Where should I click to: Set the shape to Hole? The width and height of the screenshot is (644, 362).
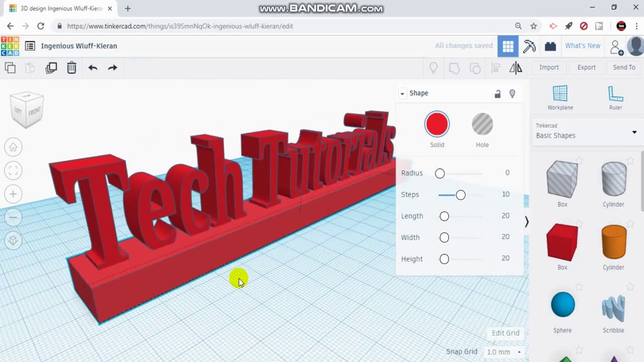point(482,124)
